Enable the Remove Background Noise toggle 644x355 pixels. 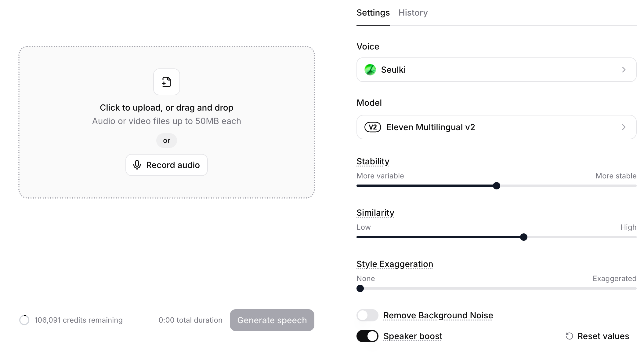point(367,315)
